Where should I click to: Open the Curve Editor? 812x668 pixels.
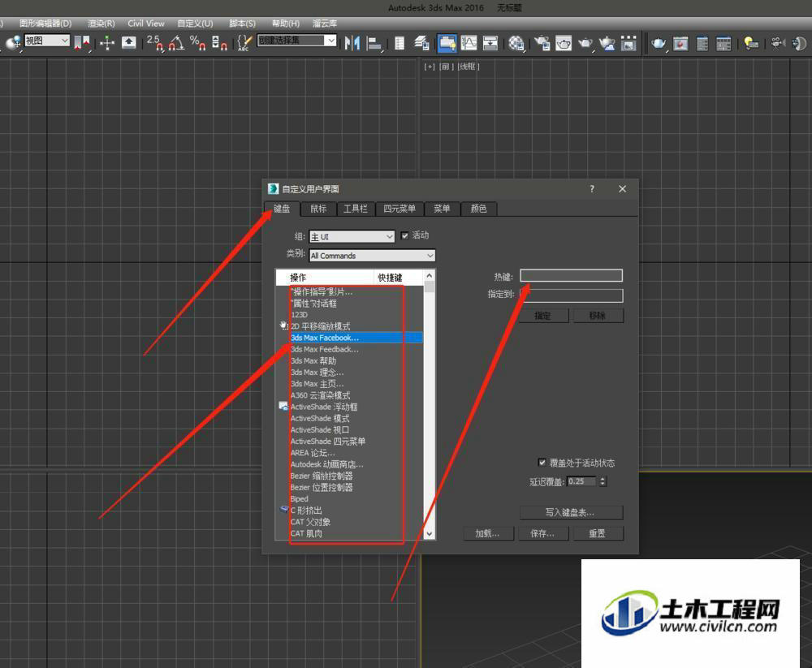pyautogui.click(x=469, y=43)
